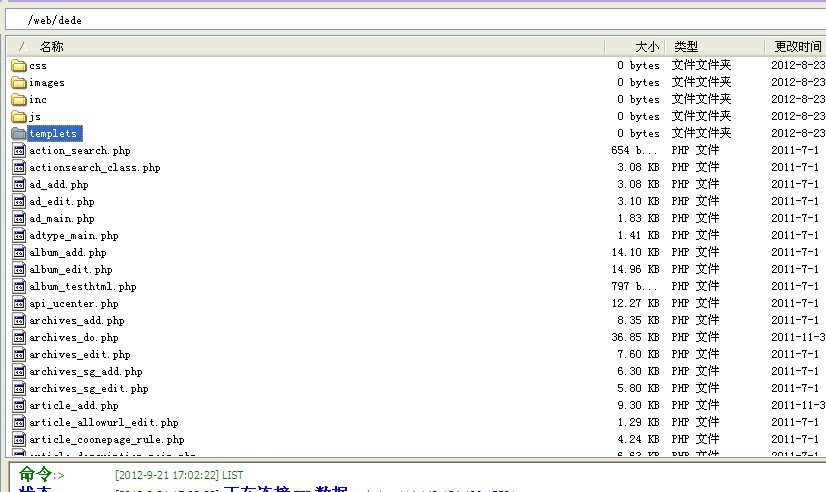The height and width of the screenshot is (492, 826).
Task: Click the css folder icon
Action: click(18, 66)
